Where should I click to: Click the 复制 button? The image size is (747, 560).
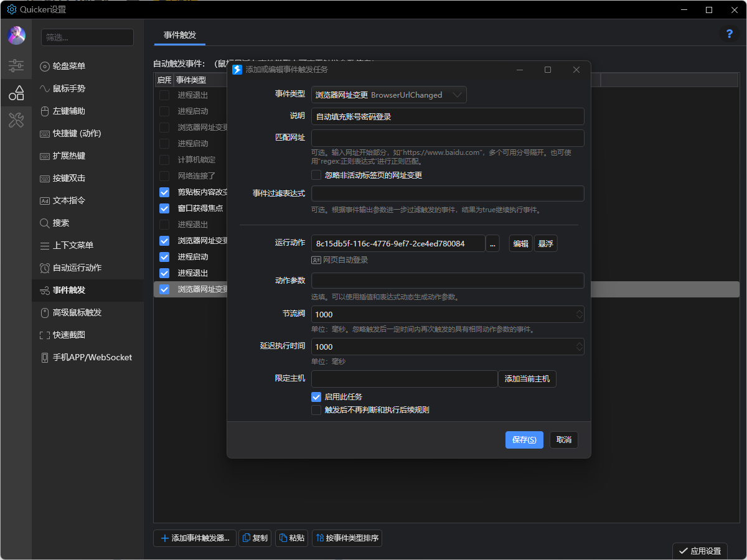[255, 538]
